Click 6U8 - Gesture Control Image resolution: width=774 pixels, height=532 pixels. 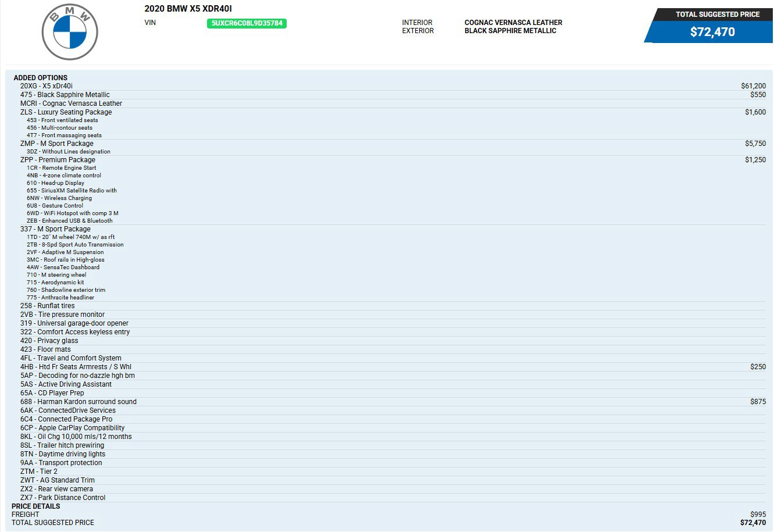(x=55, y=206)
